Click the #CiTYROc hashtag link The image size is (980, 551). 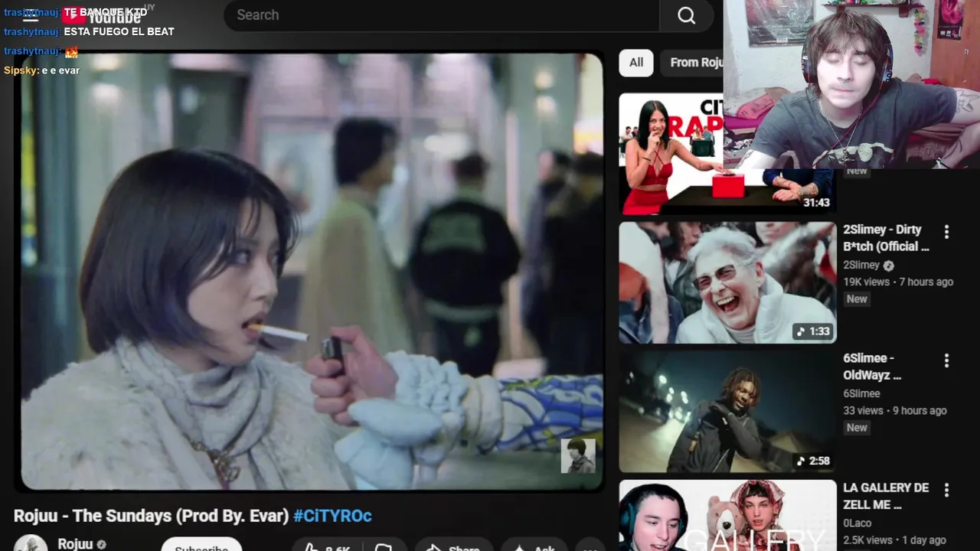[x=332, y=516]
